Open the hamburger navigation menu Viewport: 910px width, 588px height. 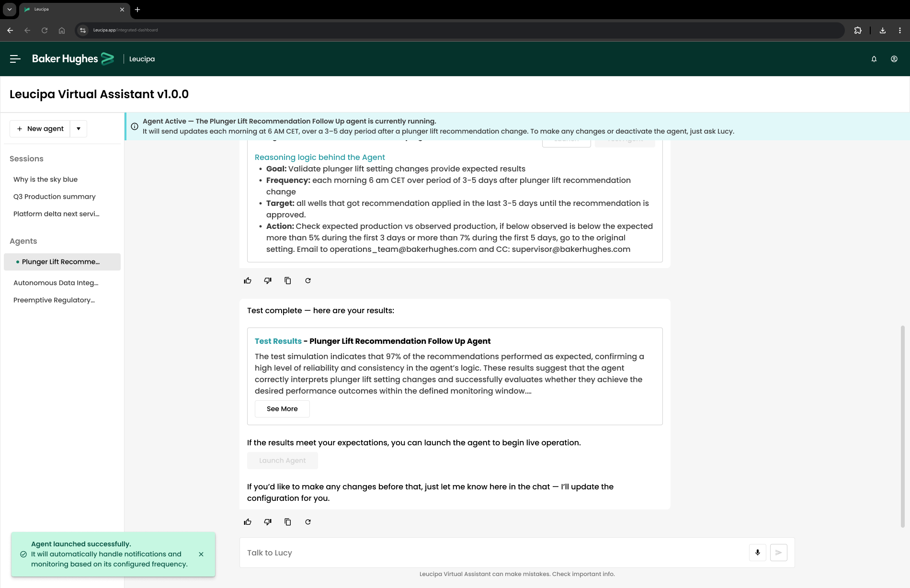[x=15, y=59]
